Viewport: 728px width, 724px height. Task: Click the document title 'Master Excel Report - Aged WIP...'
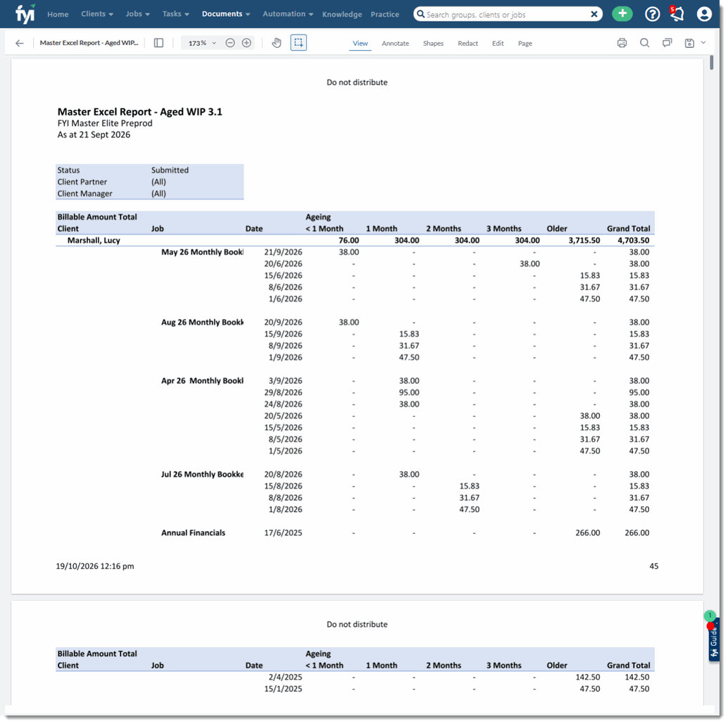[x=89, y=43]
